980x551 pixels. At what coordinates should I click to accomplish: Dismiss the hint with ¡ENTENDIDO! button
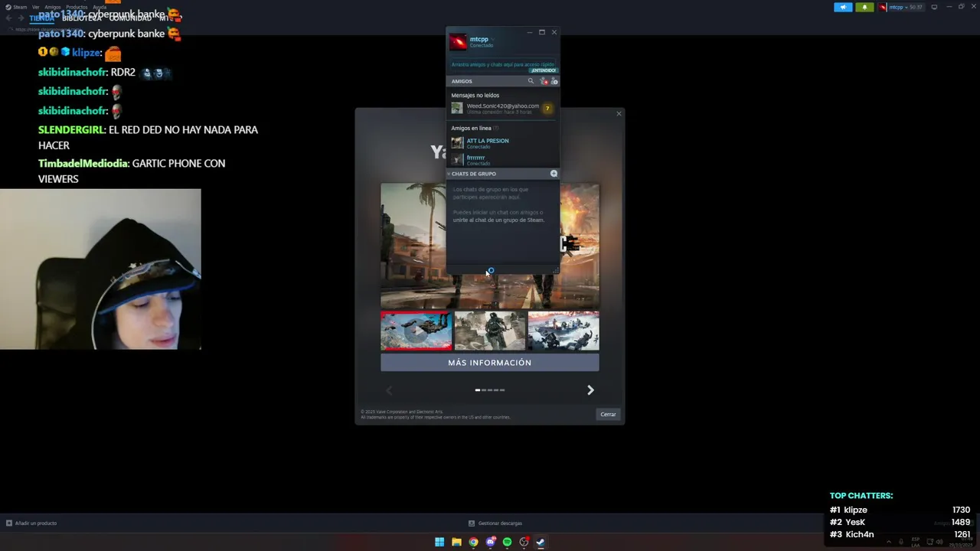click(x=543, y=70)
